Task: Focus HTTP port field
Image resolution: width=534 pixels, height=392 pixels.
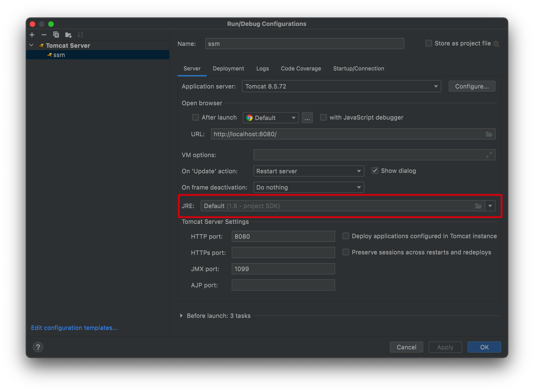Action: [283, 237]
